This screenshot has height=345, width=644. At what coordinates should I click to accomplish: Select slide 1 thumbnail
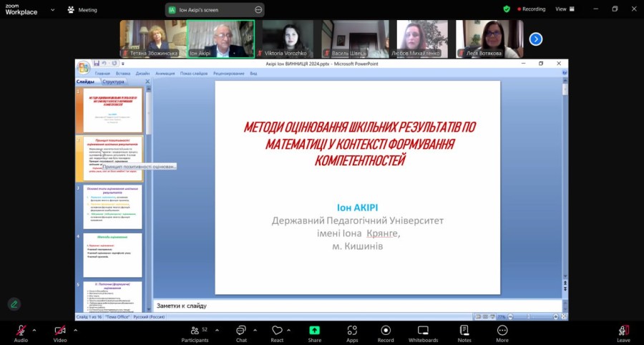coord(112,110)
